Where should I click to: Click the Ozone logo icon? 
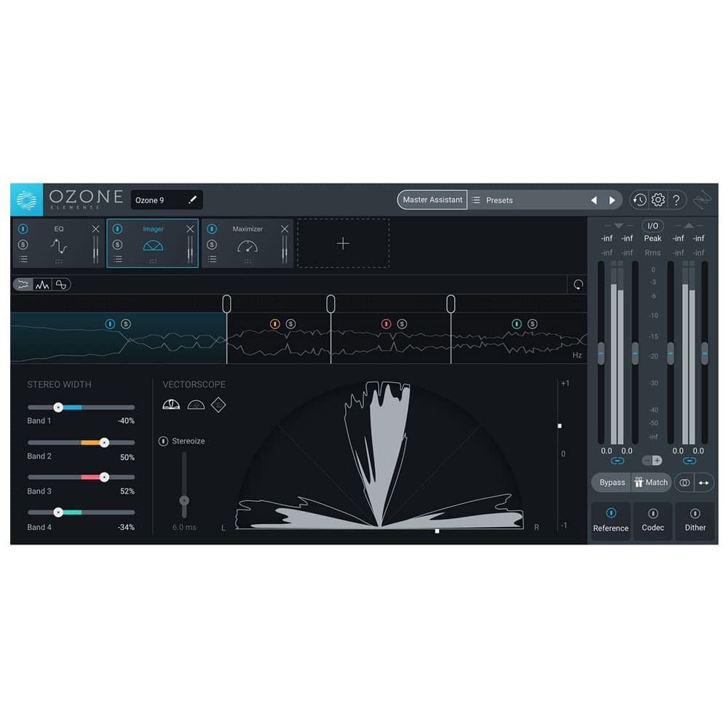(x=26, y=199)
